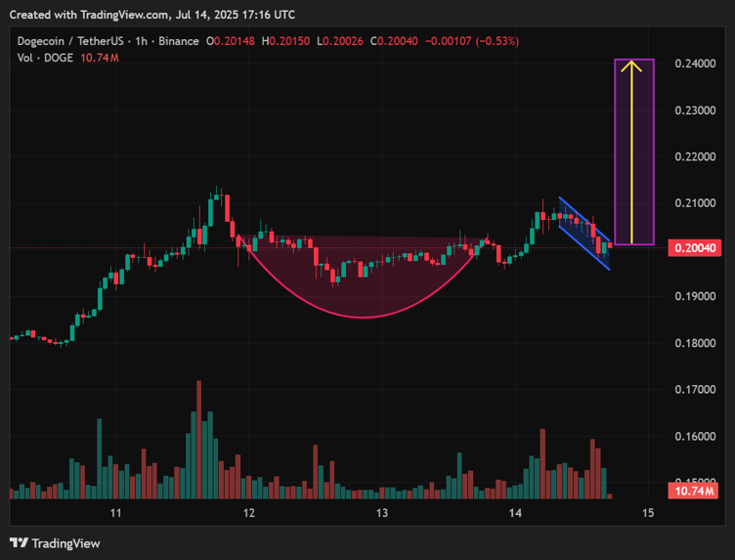The image size is (735, 560).
Task: Select the Vol · DOGE indicator label
Action: [44, 59]
